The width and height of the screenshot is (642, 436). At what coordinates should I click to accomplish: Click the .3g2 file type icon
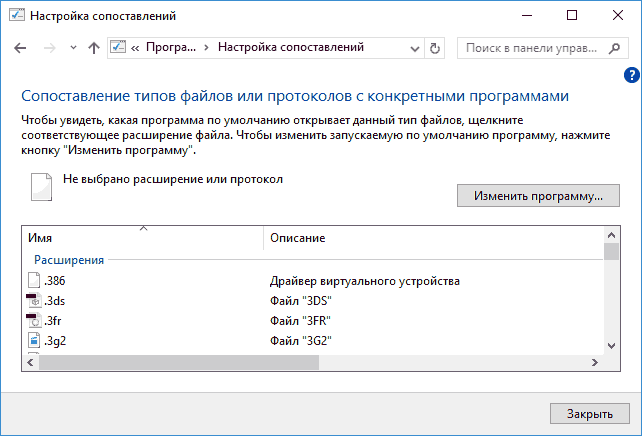(x=35, y=341)
